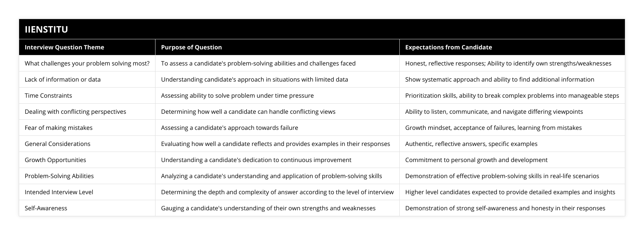This screenshot has height=235, width=644.
Task: Click the Purpose of Question column header
Action: pyautogui.click(x=191, y=47)
